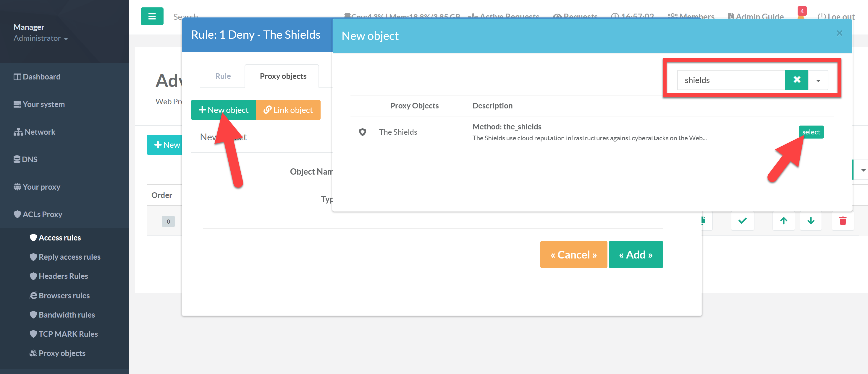
Task: Open Proxy objects tab in rule dialog
Action: coord(283,76)
